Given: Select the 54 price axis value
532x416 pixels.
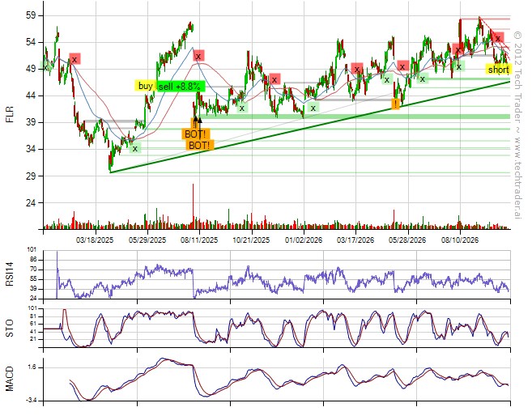Looking at the screenshot, I should coord(30,42).
